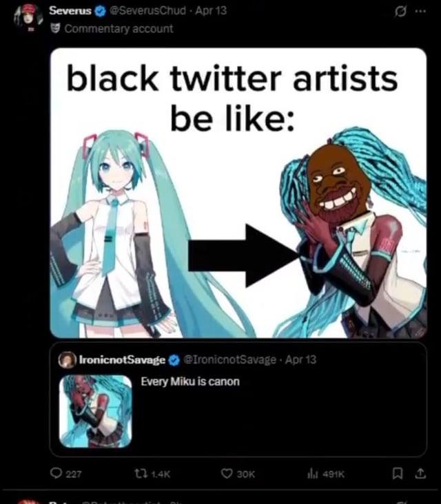Click the Commentary account mask icon
Image resolution: width=441 pixels, height=504 pixels.
[x=55, y=29]
